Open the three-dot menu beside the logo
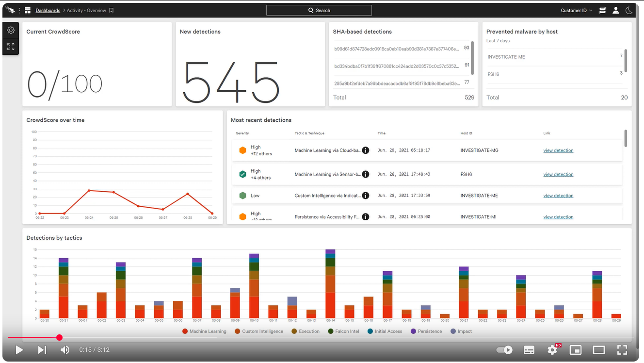Image resolution: width=644 pixels, height=363 pixels. click(20, 10)
